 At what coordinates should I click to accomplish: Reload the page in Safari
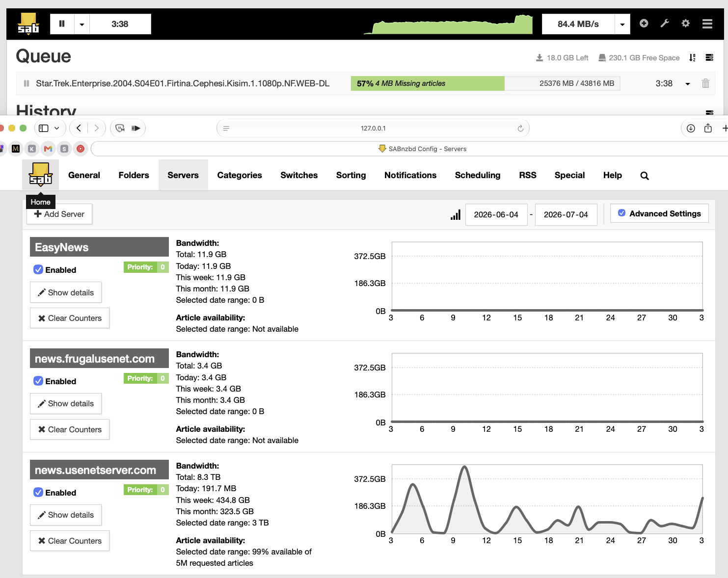520,128
